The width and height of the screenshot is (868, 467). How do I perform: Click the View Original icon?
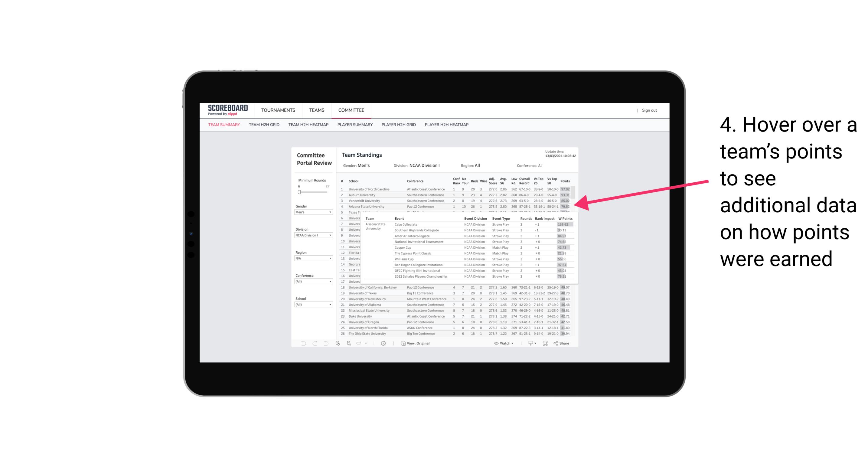click(402, 343)
